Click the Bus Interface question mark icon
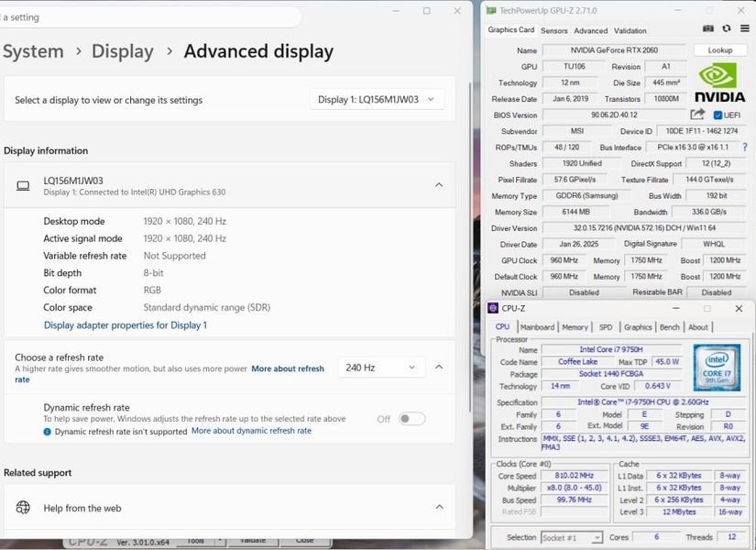Screen dimensions: 756x550 (745, 148)
